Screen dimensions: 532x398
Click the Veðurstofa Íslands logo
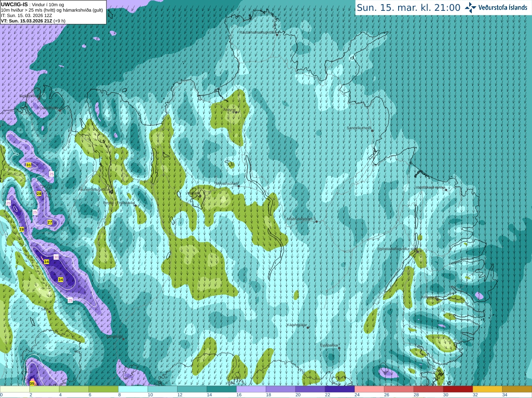496,7
